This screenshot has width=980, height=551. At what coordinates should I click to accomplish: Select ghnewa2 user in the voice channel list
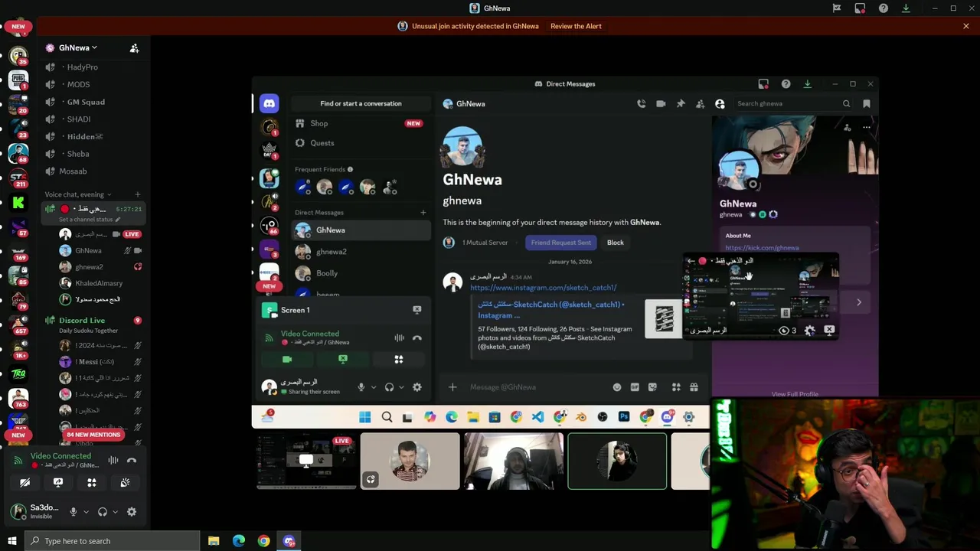(x=89, y=267)
